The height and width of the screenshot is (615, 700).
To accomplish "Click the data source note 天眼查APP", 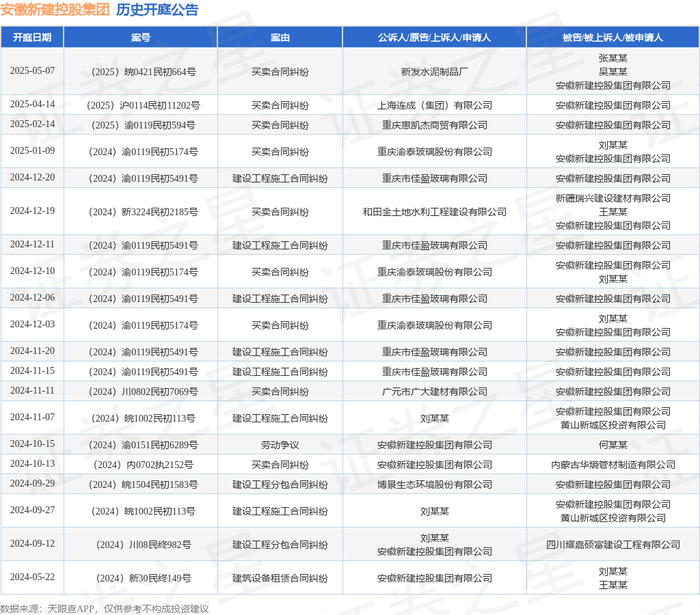I will click(71, 609).
